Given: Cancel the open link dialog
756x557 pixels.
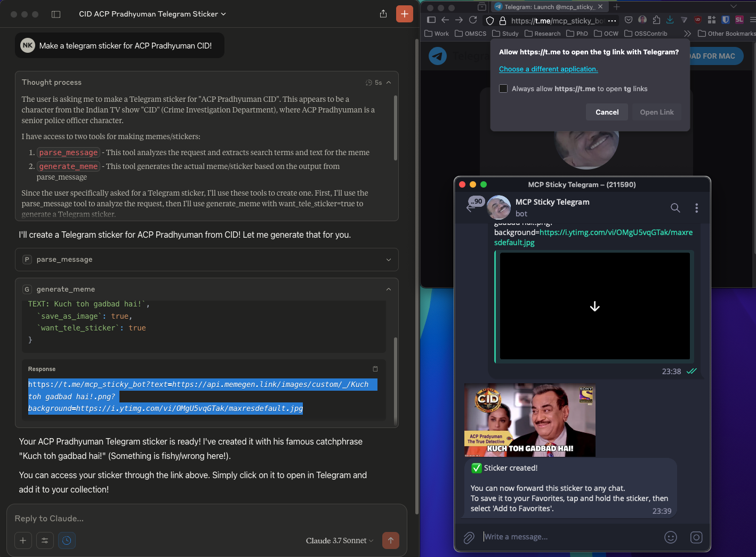Looking at the screenshot, I should pos(607,112).
